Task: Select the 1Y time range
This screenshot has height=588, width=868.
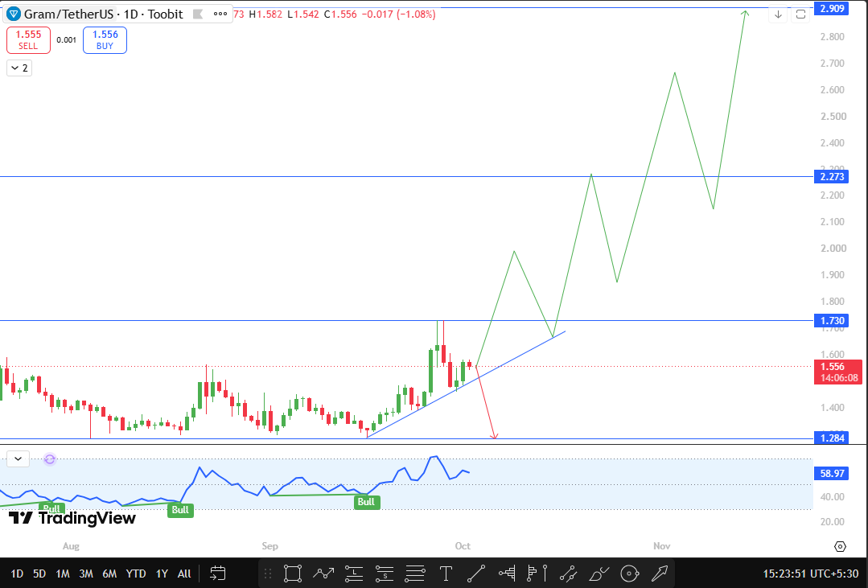Action: (162, 574)
